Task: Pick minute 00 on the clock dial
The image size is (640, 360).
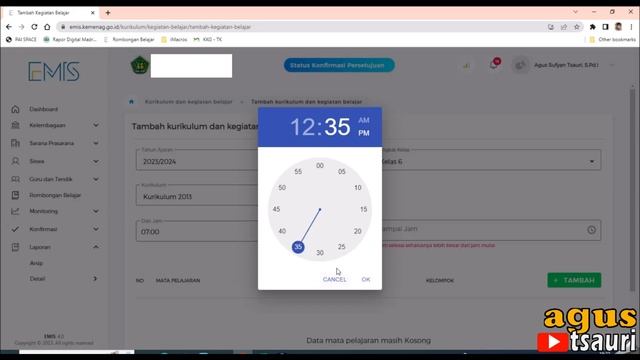Action: coord(320,166)
